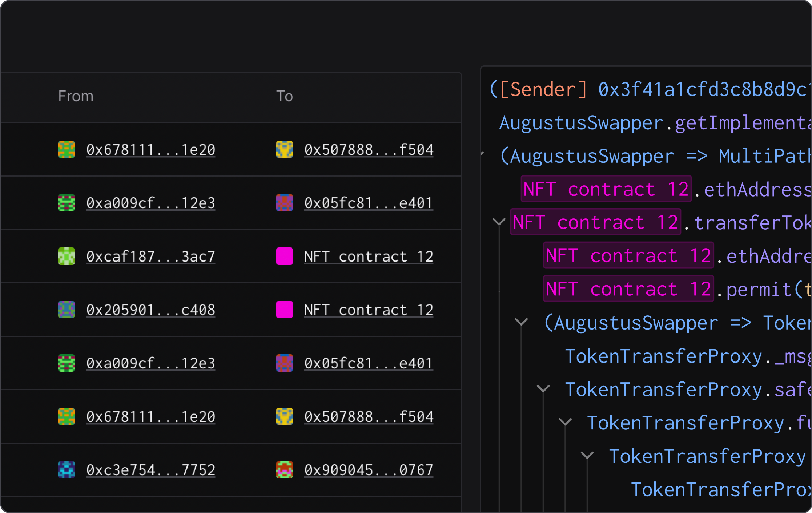Open NFT contract 12 link in fourth row
This screenshot has height=513, width=812.
tap(369, 310)
